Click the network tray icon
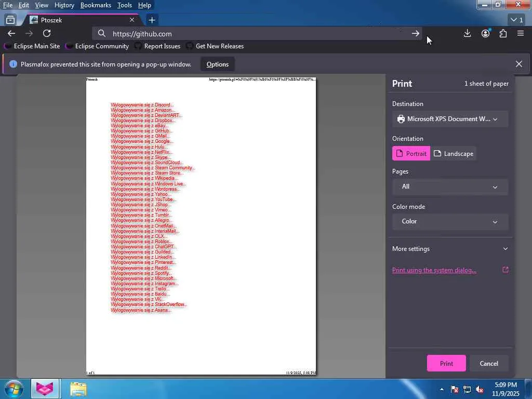This screenshot has width=532, height=399. pos(467,389)
